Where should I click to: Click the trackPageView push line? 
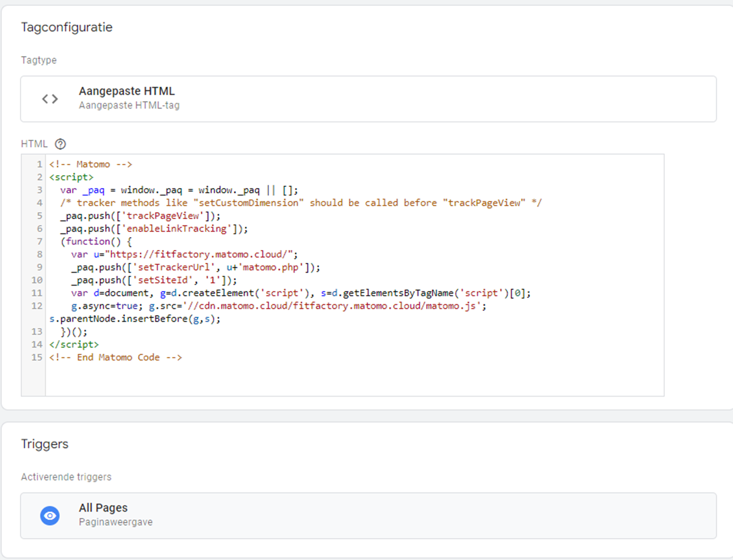(x=140, y=216)
